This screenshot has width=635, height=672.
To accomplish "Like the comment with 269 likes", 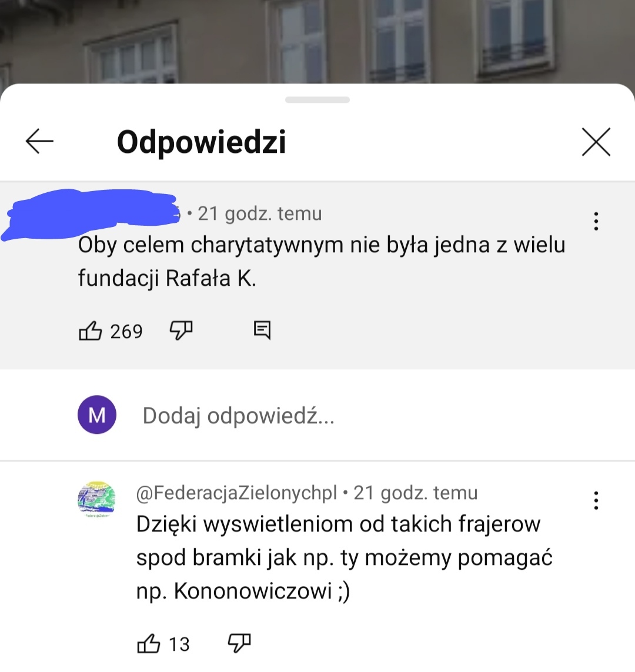I will click(x=91, y=331).
